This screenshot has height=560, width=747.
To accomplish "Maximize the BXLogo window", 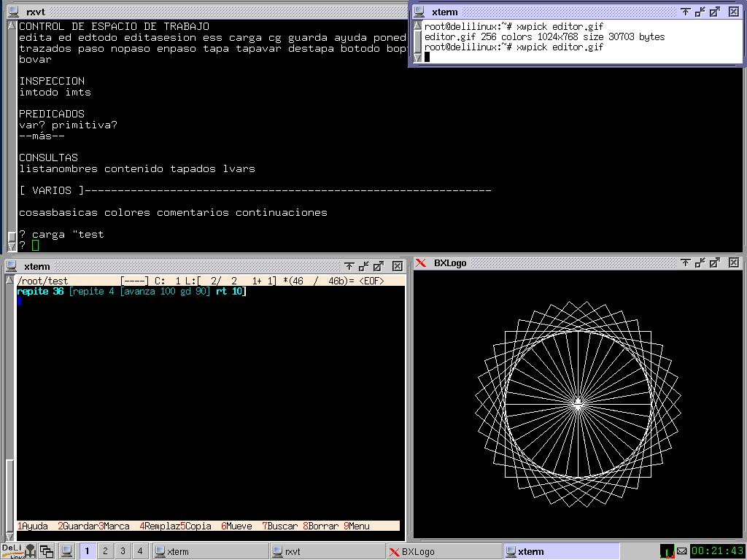I will (715, 263).
